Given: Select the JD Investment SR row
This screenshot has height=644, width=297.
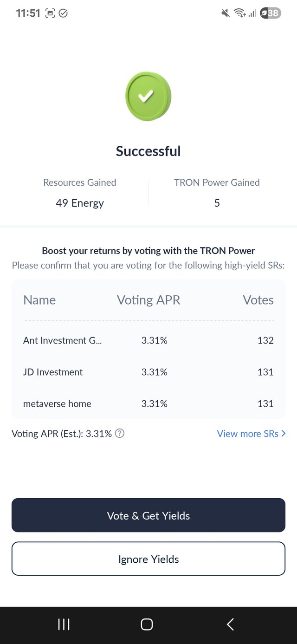Looking at the screenshot, I should [148, 372].
